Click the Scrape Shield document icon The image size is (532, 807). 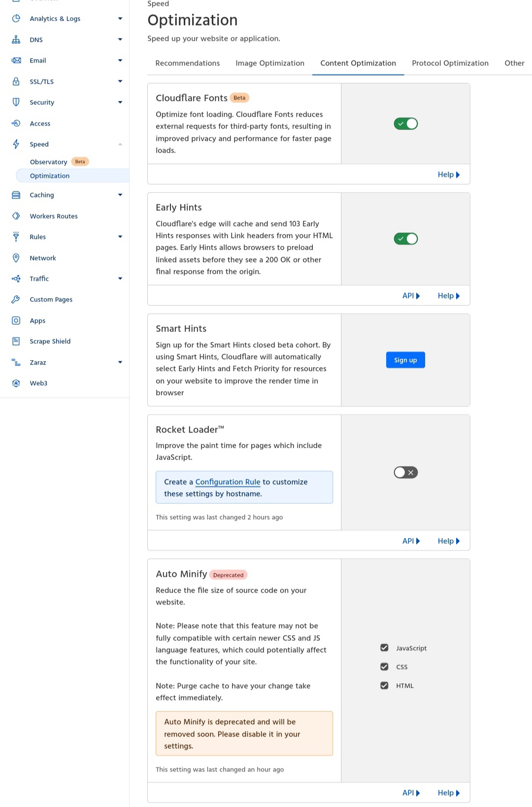coord(16,341)
